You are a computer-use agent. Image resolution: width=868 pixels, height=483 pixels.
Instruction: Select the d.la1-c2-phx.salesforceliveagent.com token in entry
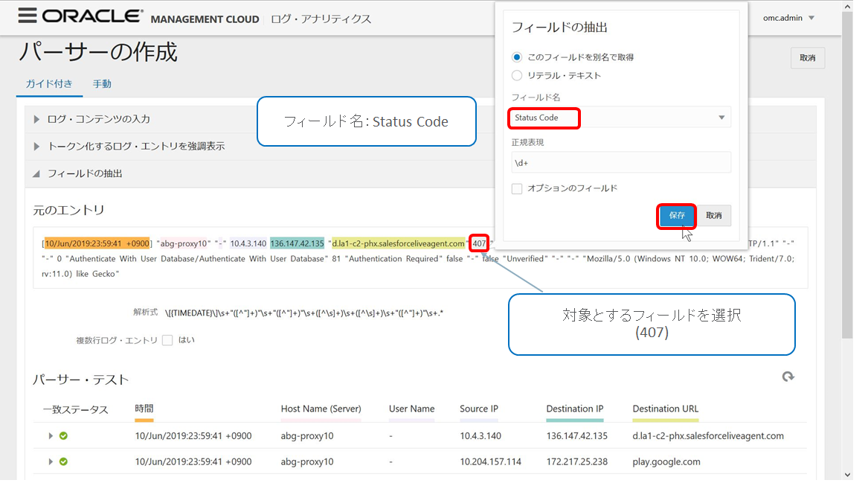398,243
